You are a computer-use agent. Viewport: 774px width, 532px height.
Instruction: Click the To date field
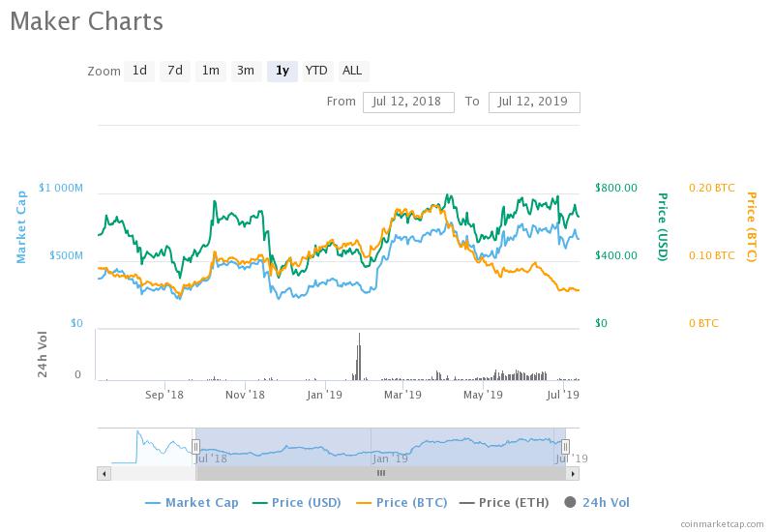click(534, 102)
